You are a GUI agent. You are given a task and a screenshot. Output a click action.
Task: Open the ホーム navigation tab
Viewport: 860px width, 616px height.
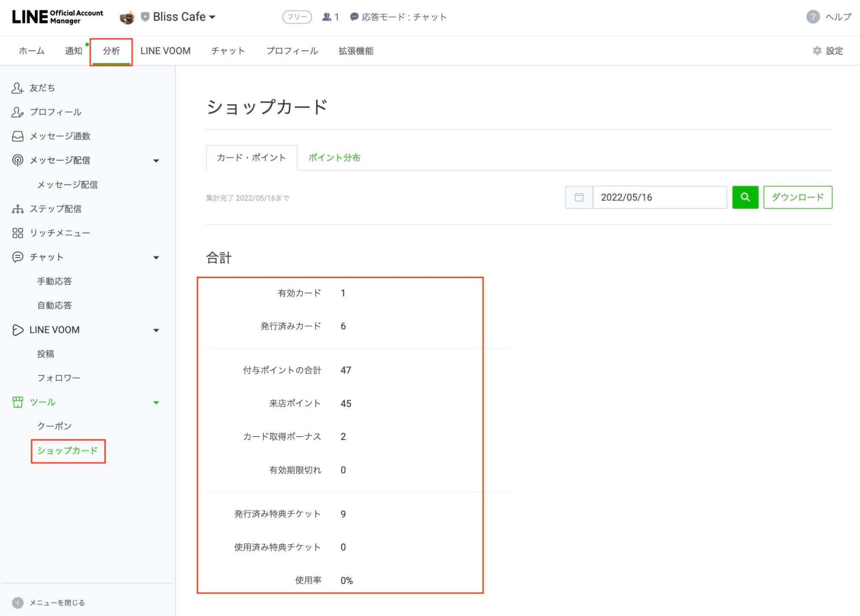pyautogui.click(x=31, y=50)
